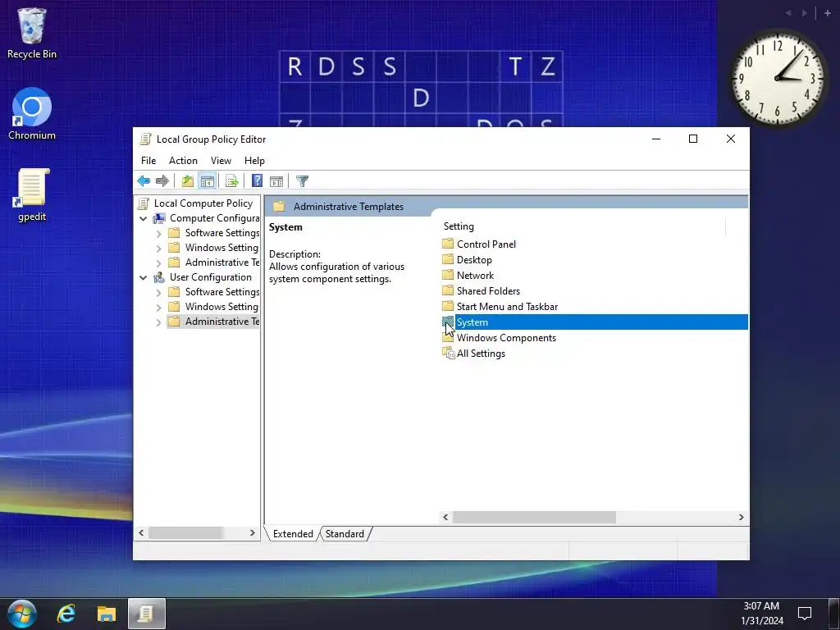This screenshot has height=630, width=840.
Task: Select the Network folder icon
Action: [448, 275]
